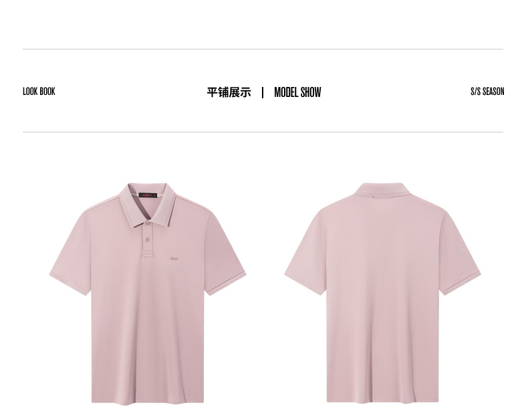The width and height of the screenshot is (528, 420).
Task: Click the stitched tab below placket buttons
Action: coord(148,254)
